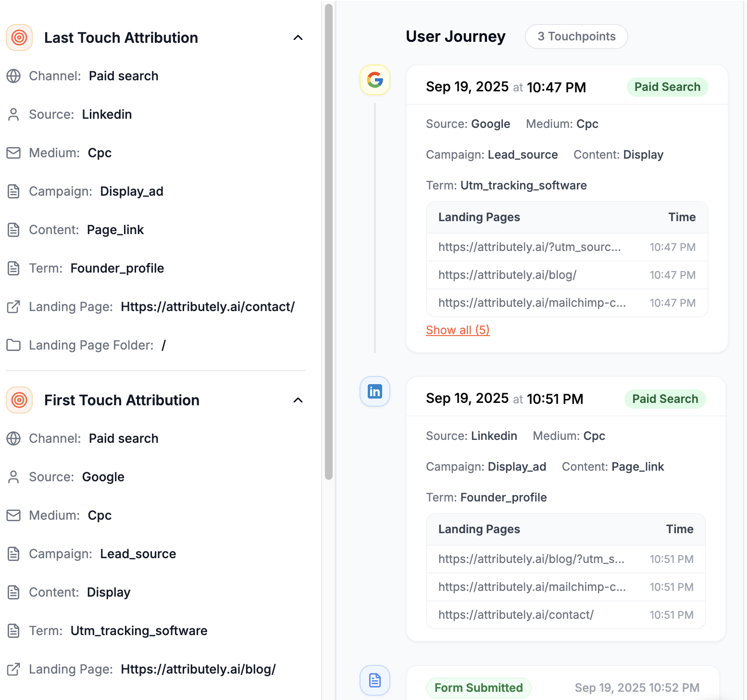Click Paid Search tag on 10:51 PM touchpoint
The width and height of the screenshot is (747, 700).
(x=665, y=399)
